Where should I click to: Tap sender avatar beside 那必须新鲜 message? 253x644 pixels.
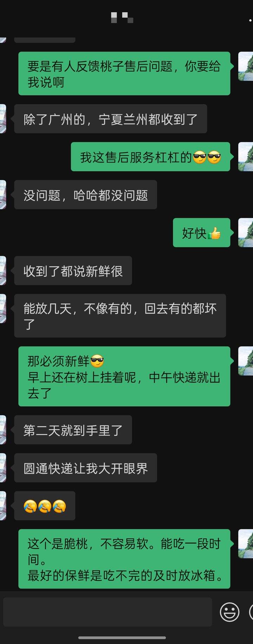click(x=246, y=361)
